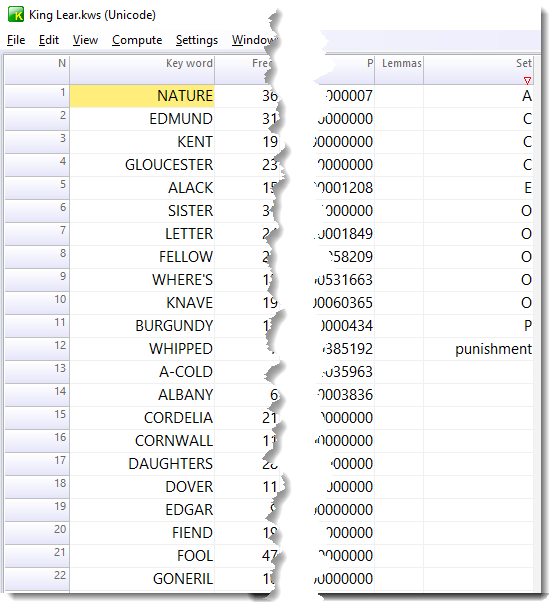Screen dimensions: 556x608
Task: Click the Set column header
Action: (478, 69)
